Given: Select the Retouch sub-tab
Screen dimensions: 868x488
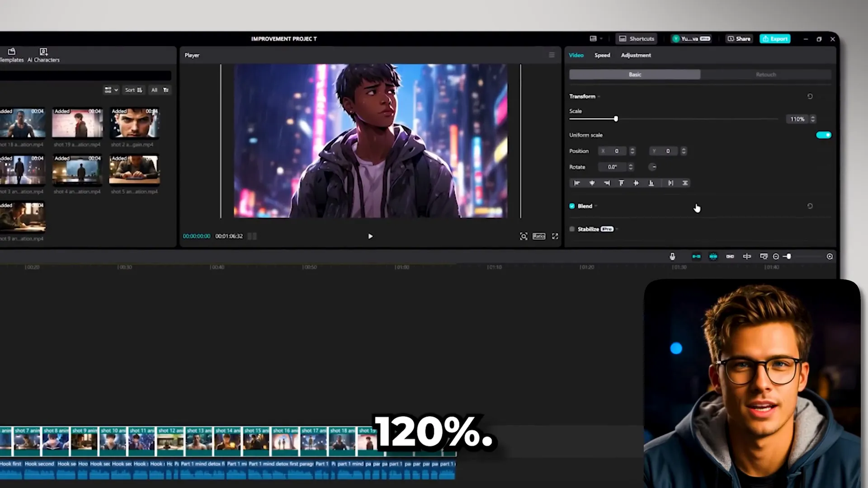Looking at the screenshot, I should point(766,75).
